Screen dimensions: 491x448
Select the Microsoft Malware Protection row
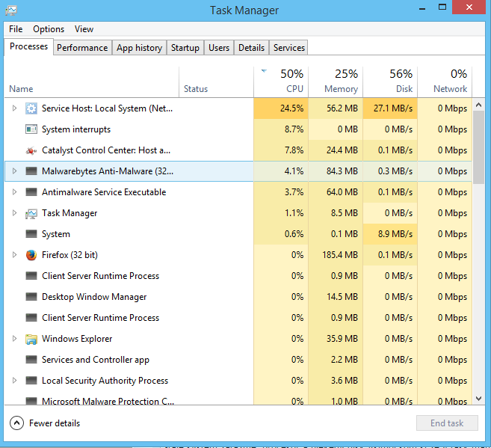(238, 399)
